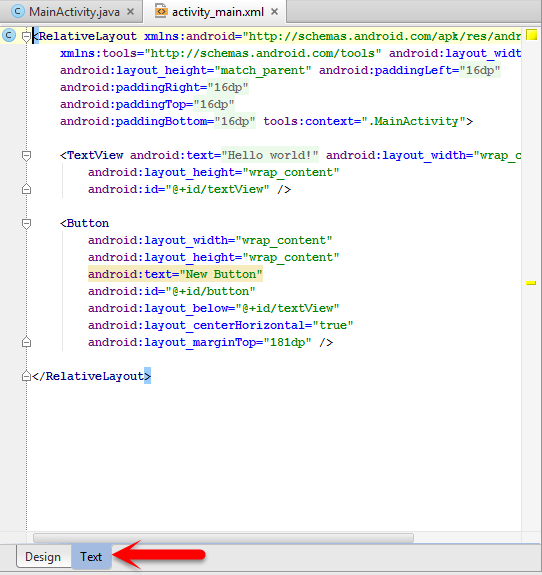The height and width of the screenshot is (575, 542).
Task: Collapse the Button element fold marker
Action: 26,223
